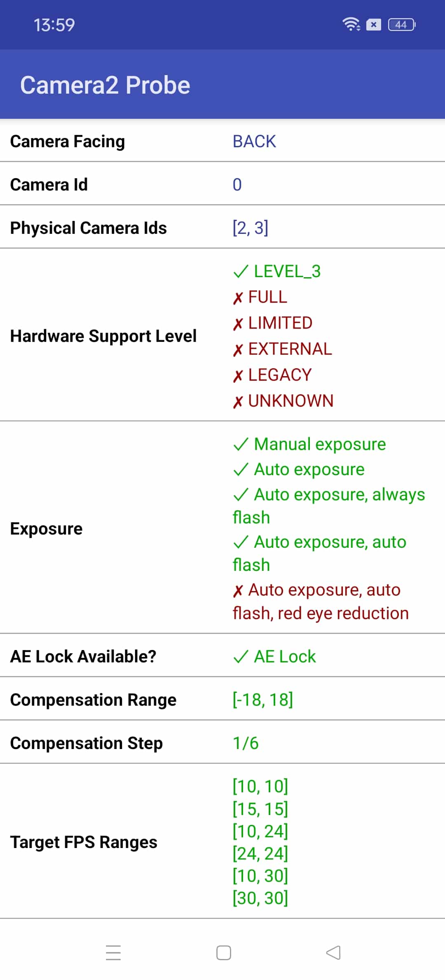
Task: Tap the red cross beside red eye reduction
Action: click(238, 591)
